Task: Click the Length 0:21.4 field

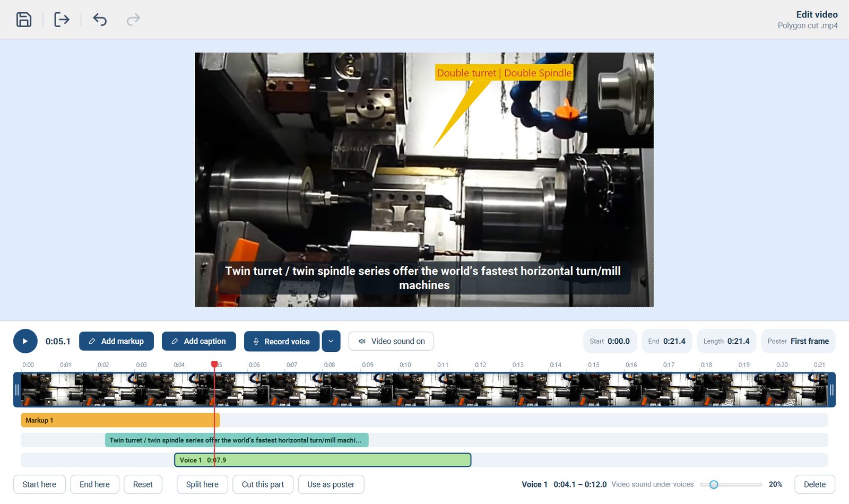Action: coord(726,341)
